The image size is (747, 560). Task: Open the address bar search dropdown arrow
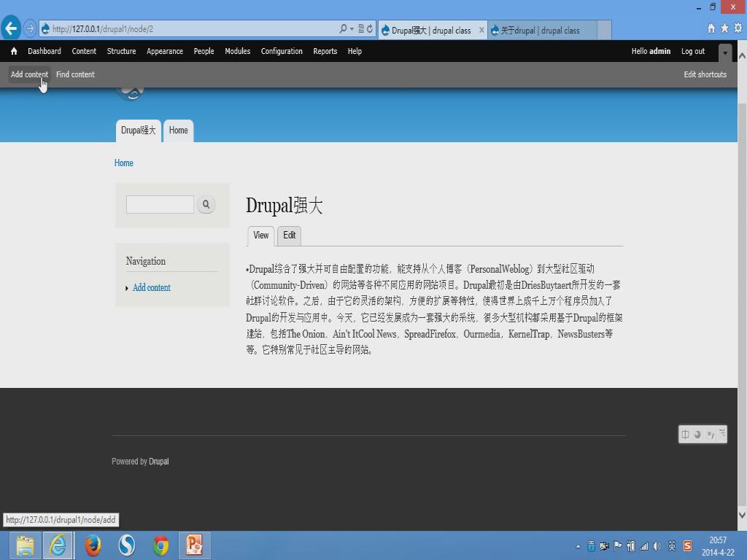352,29
